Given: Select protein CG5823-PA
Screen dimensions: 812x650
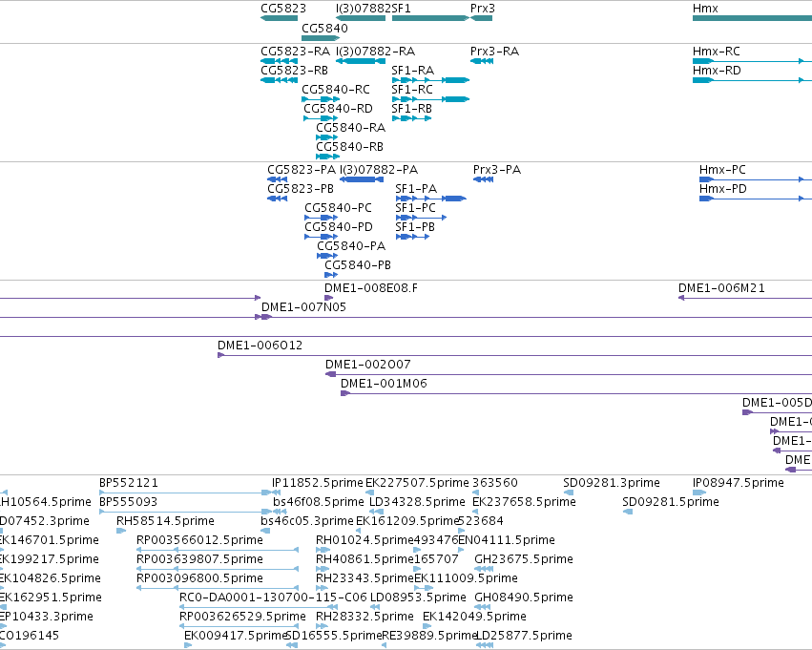Looking at the screenshot, I should pyautogui.click(x=302, y=170).
